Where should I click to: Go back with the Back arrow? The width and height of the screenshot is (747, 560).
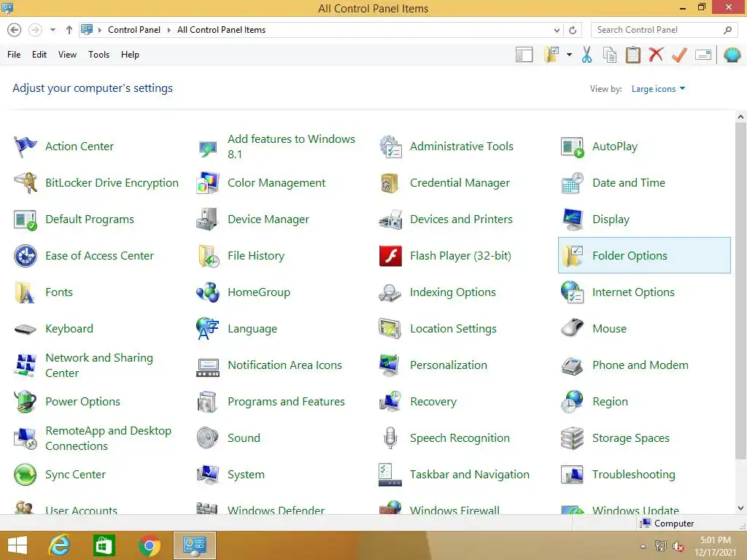click(x=15, y=30)
